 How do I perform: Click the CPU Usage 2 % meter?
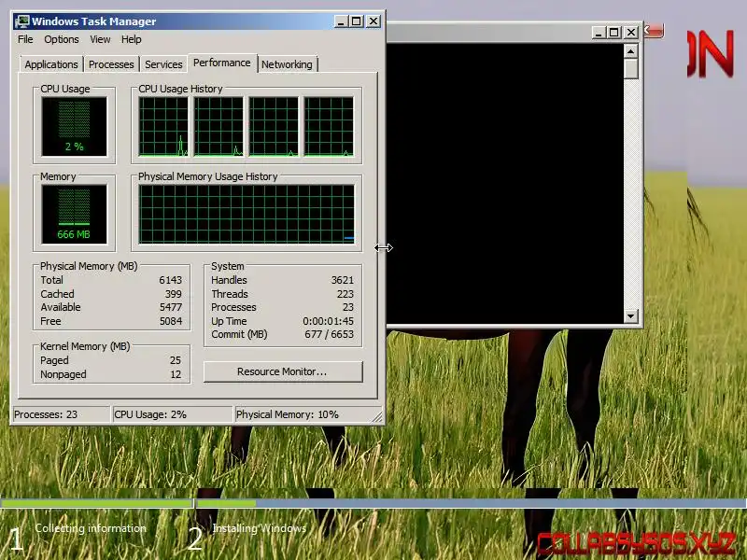74,127
